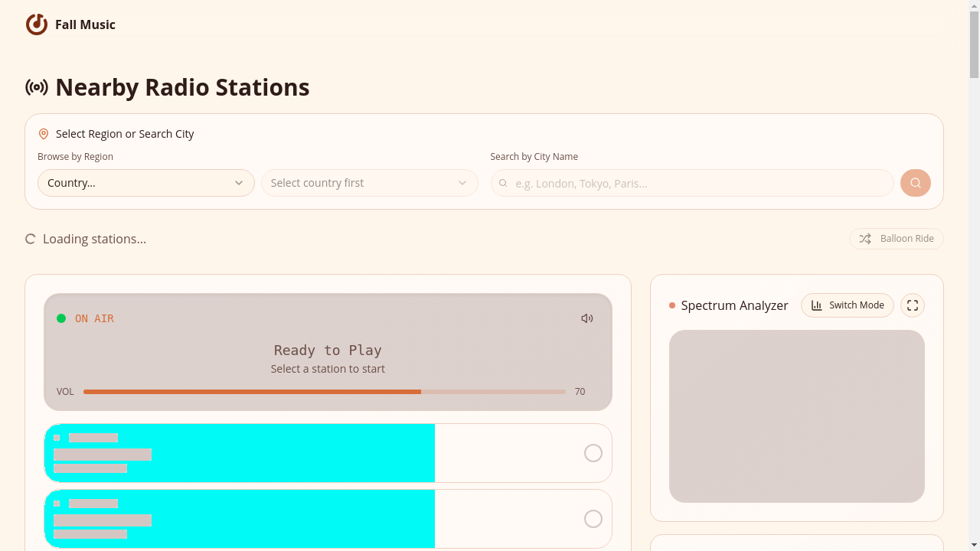The width and height of the screenshot is (980, 551).
Task: Select the second station's radio circle
Action: [593, 519]
